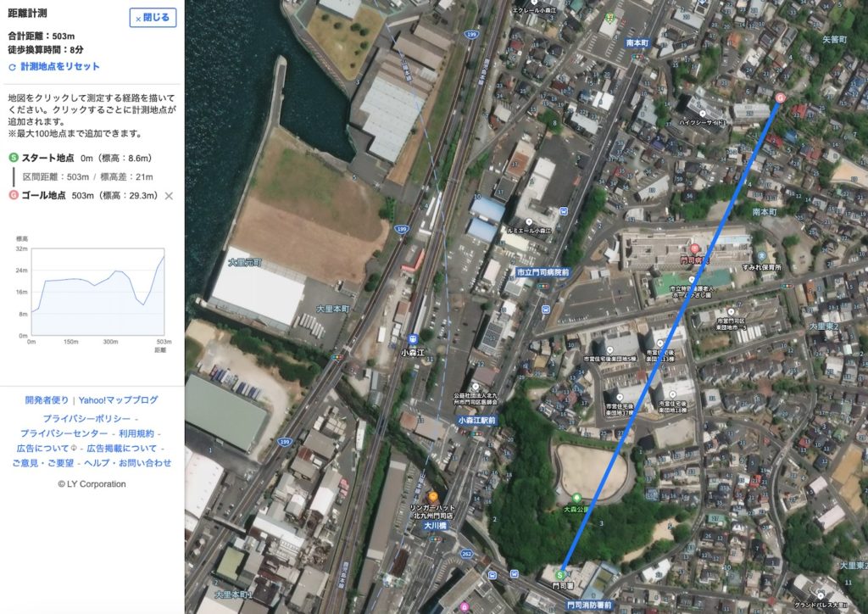868x614 pixels.
Task: Click the 市立門司病院前 intersection label
Action: tap(542, 272)
